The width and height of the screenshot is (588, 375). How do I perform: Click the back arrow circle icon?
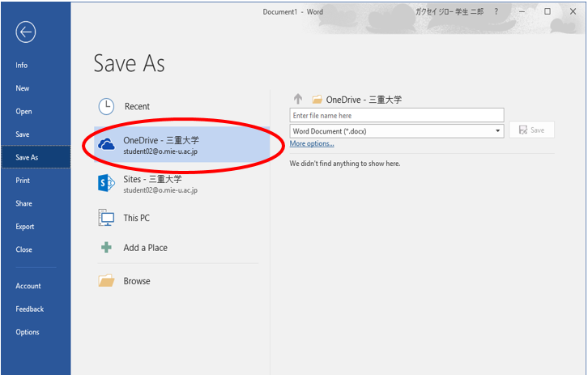pyautogui.click(x=25, y=32)
